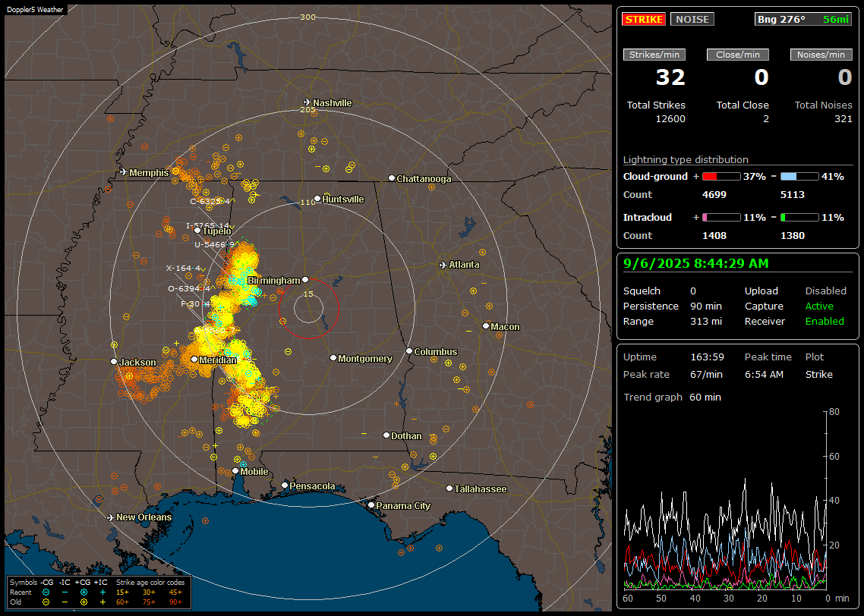
Task: Click the Meridian city dot marker
Action: (x=194, y=360)
